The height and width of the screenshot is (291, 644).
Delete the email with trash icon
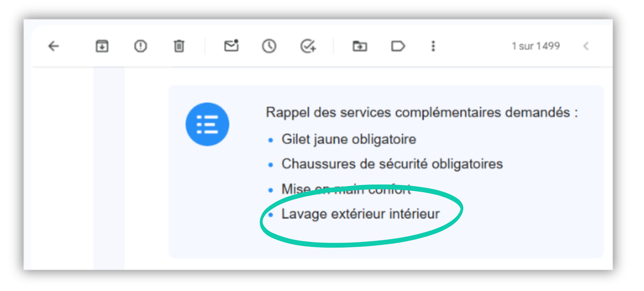pyautogui.click(x=179, y=46)
